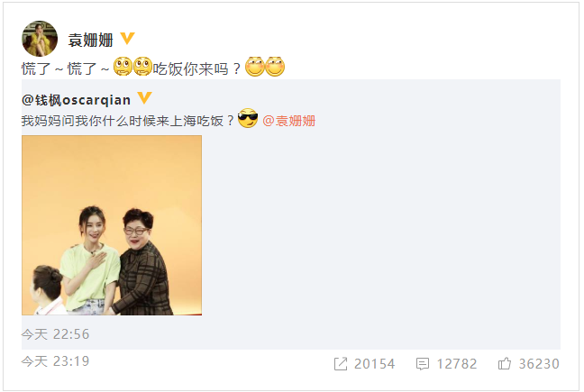Image resolution: width=584 pixels, height=392 pixels.
Task: Enlarge the reposted photo thumbnail
Action: [x=112, y=225]
